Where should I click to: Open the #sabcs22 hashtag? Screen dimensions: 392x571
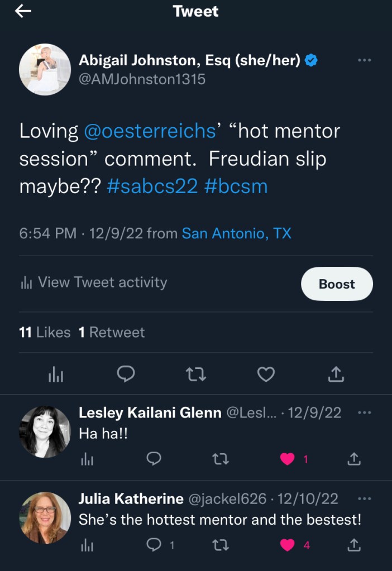(x=152, y=186)
